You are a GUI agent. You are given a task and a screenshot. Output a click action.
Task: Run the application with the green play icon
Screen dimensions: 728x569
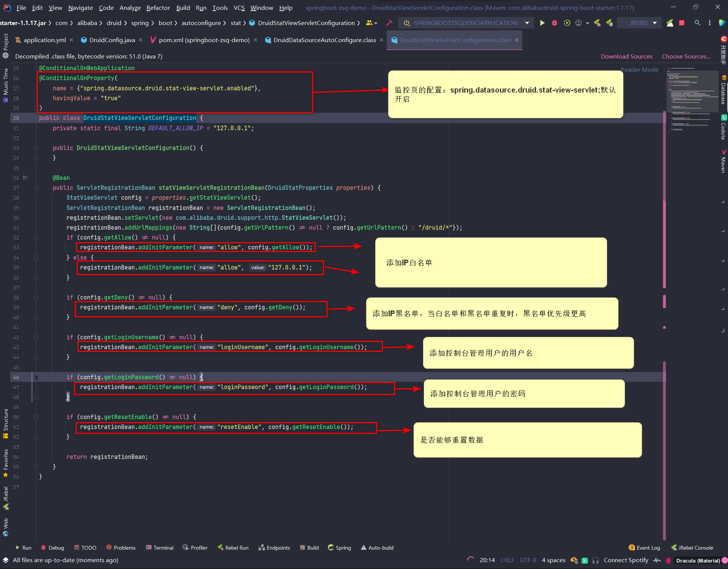coord(542,23)
